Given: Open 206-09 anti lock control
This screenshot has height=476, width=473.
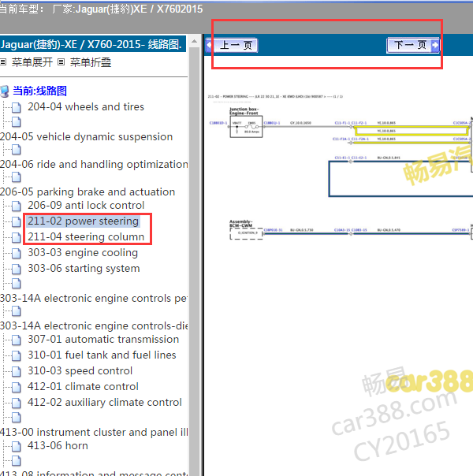Looking at the screenshot, I should click(x=86, y=206).
